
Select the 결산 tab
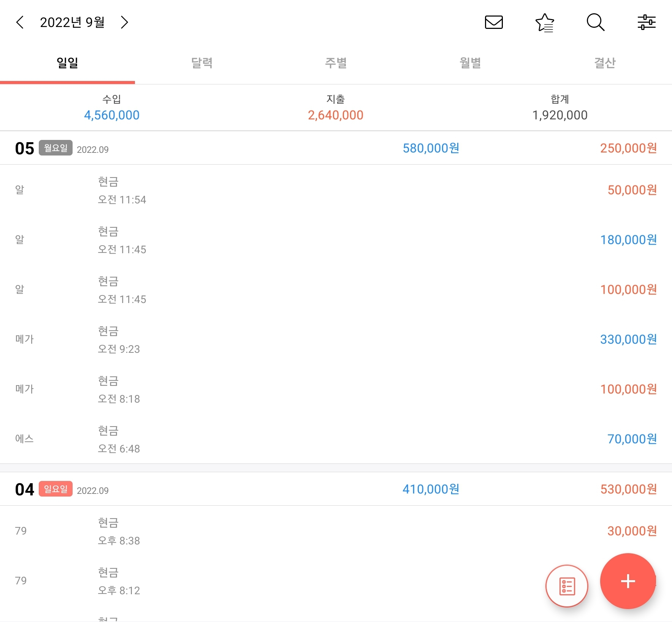coord(605,63)
